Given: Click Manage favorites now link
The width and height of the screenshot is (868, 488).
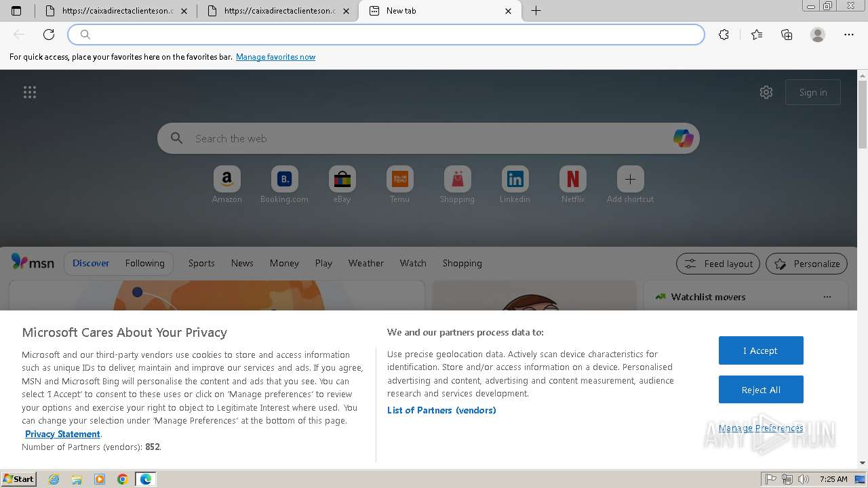Looking at the screenshot, I should [x=275, y=57].
